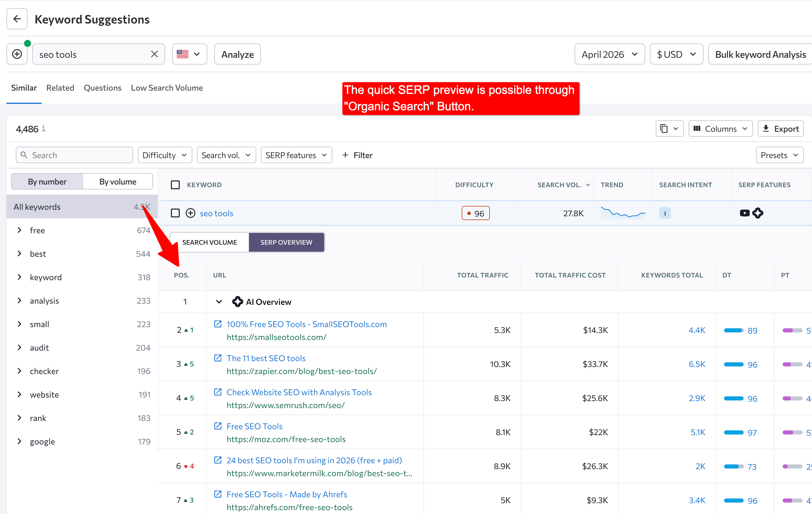Click the Export button

pos(780,128)
